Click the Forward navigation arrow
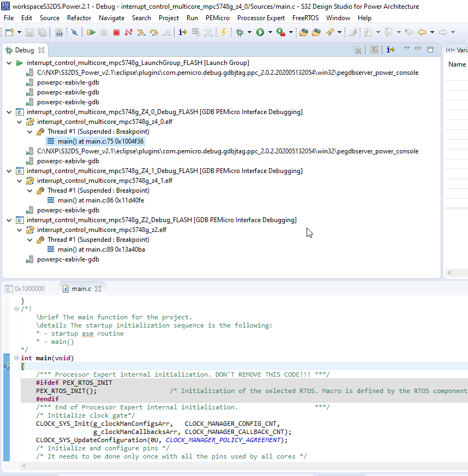Viewport: 468px width, 476px height. click(x=443, y=32)
